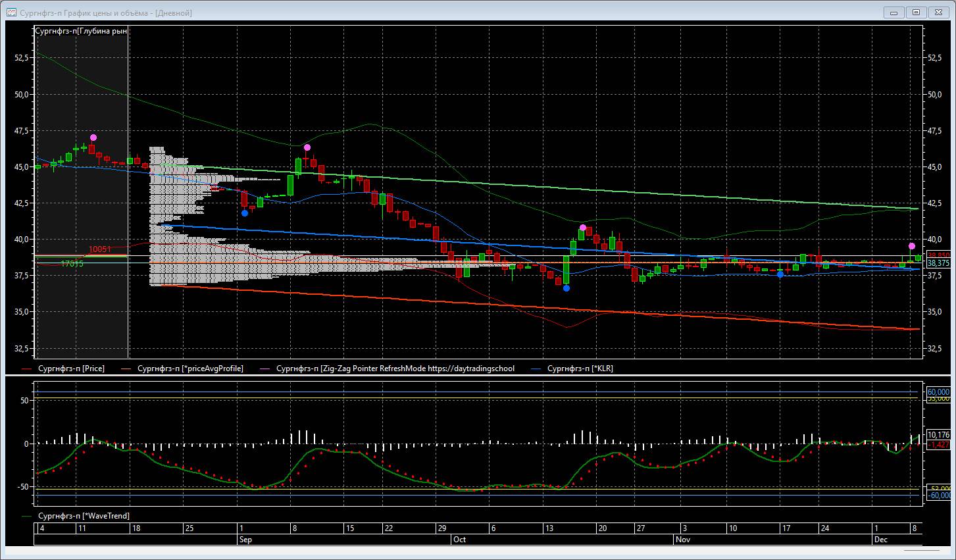Select the Price legend entry
Screen dimensions: 956x560
71,369
